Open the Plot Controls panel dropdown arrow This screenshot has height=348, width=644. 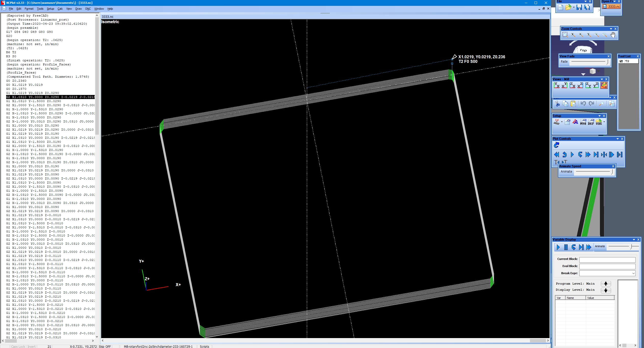pos(618,139)
